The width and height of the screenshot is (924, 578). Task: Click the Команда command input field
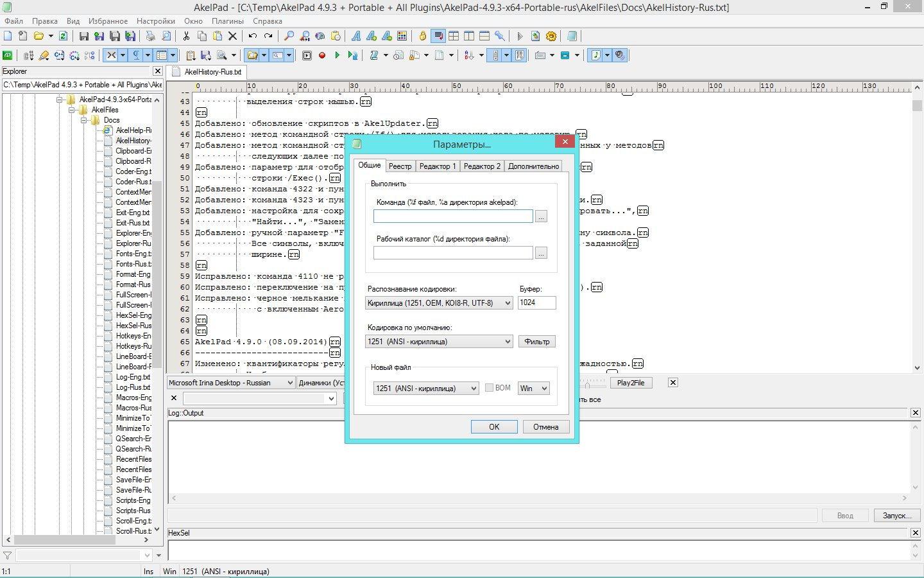453,216
